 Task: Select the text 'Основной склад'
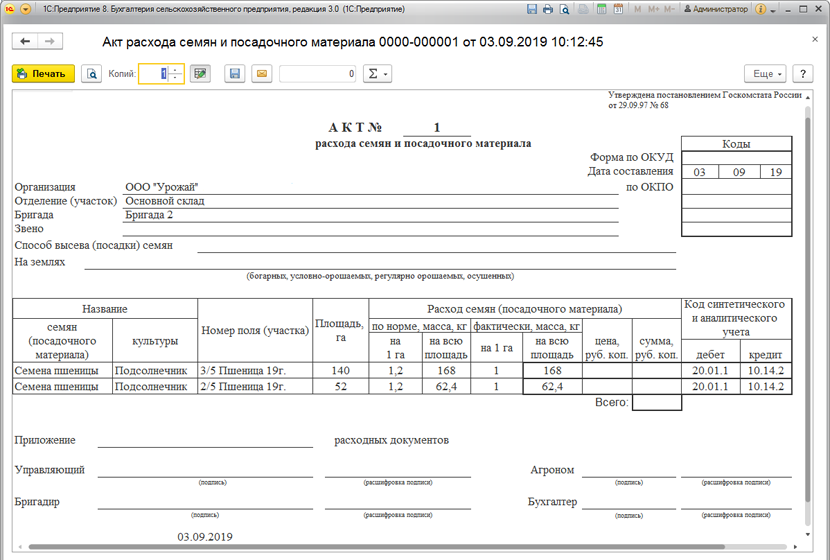pos(165,201)
